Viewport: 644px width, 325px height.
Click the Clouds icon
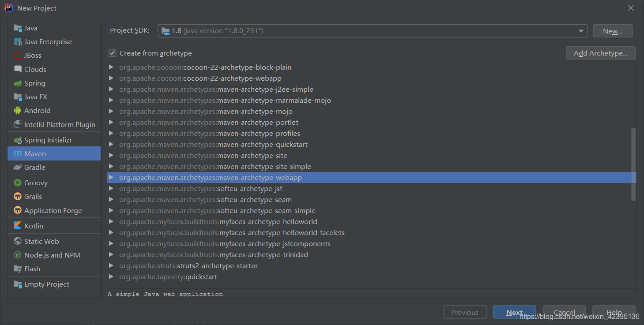(18, 69)
